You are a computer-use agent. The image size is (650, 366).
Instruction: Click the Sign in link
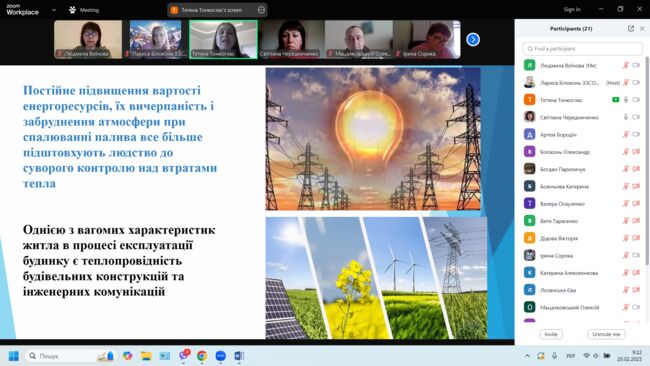[572, 9]
